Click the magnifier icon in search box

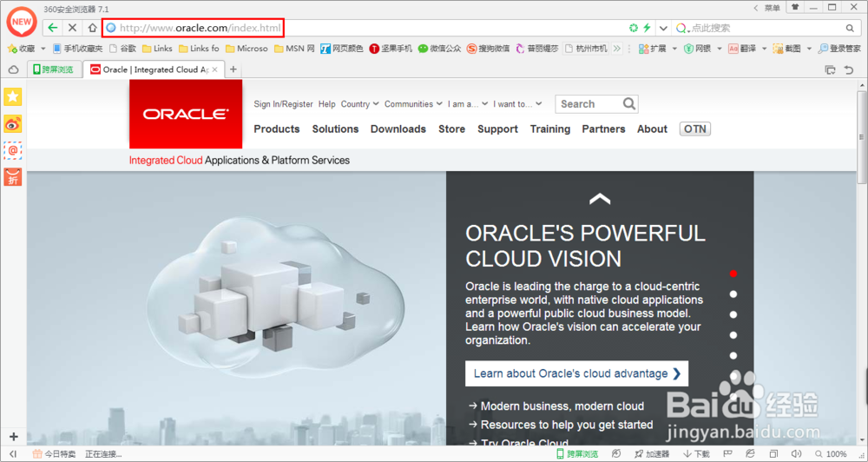(850, 28)
